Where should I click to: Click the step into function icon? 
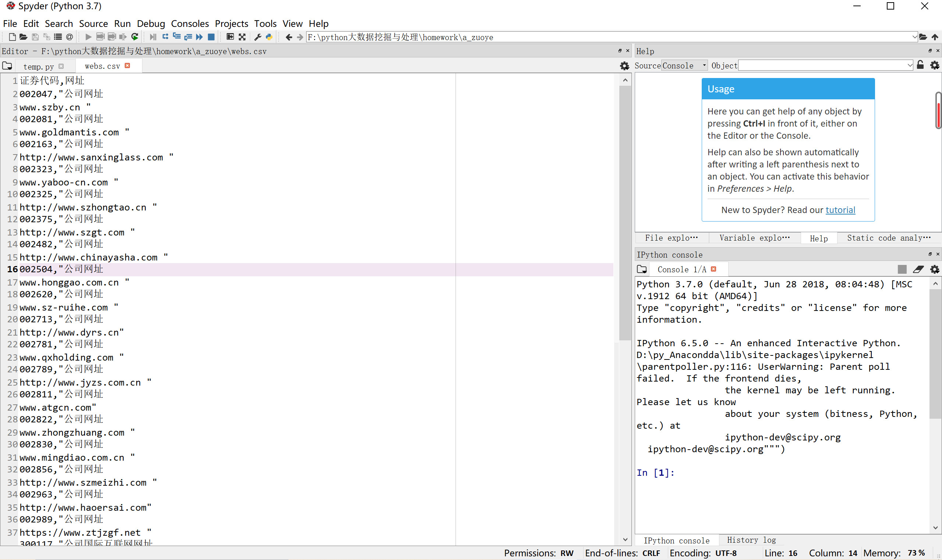(177, 37)
